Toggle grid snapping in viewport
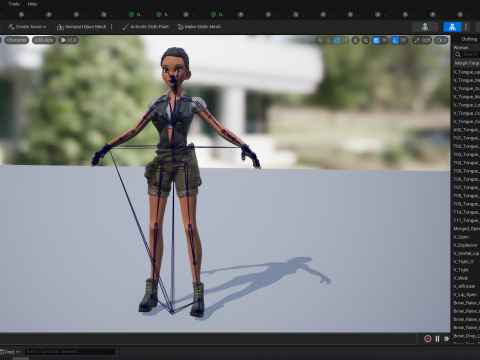480x360 pixels. 376,40
